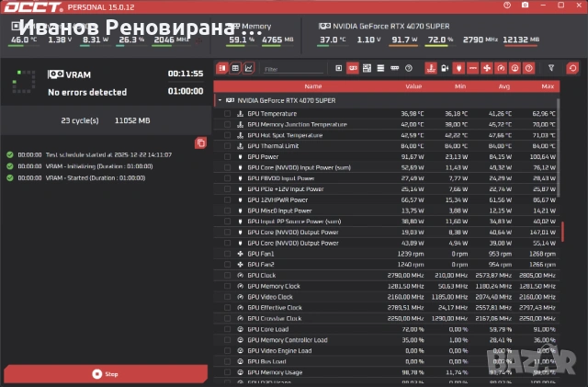Click the '11052 MB' VRAM size text
This screenshot has height=387, width=588.
click(x=132, y=120)
